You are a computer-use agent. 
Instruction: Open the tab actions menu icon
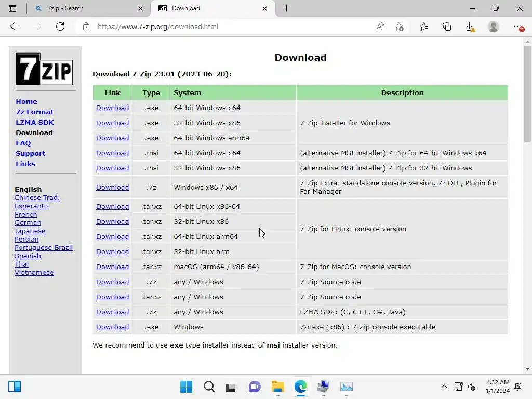pos(12,8)
